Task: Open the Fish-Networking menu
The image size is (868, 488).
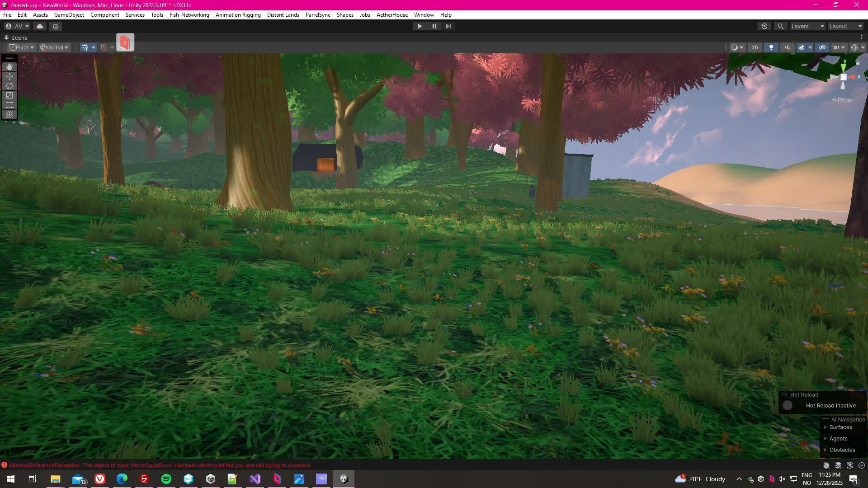Action: 189,15
